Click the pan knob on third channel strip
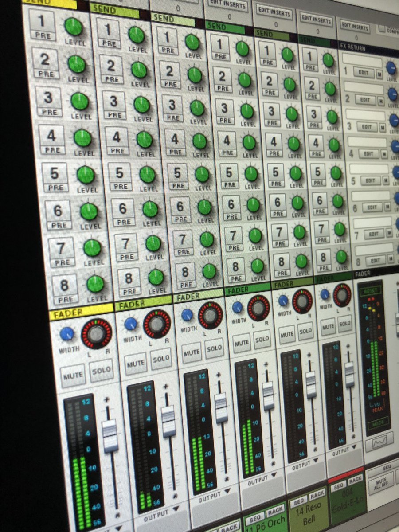Image resolution: width=399 pixels, height=532 pixels. pyautogui.click(x=210, y=315)
